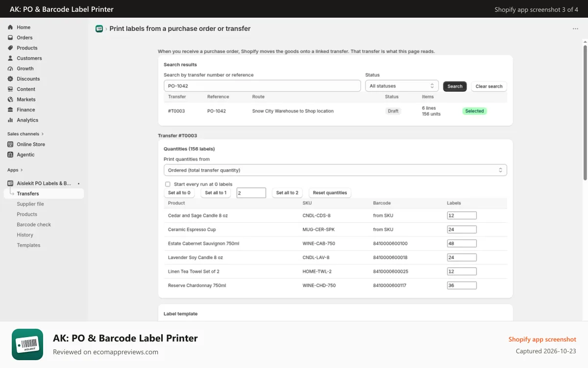The height and width of the screenshot is (368, 588).
Task: Edit labels count for Reserve Chardonnay
Action: pyautogui.click(x=462, y=286)
